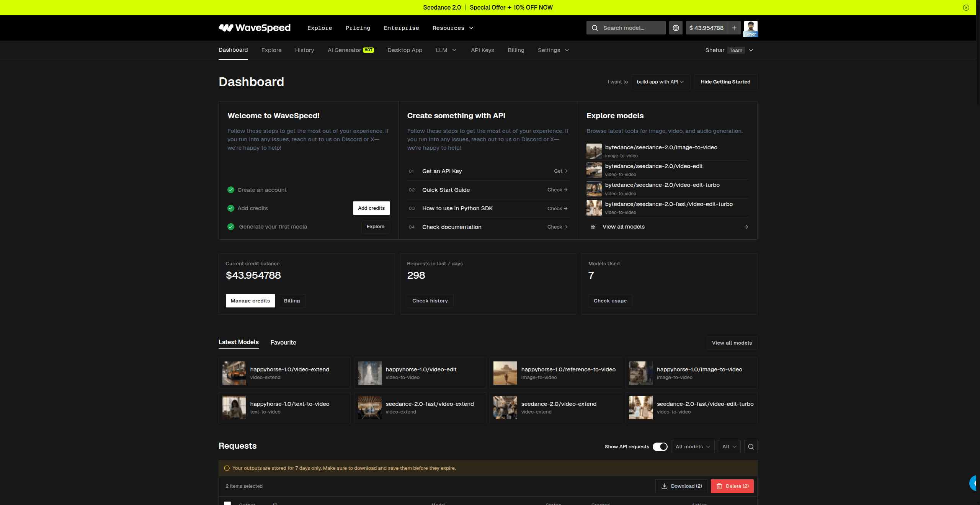Click the arrow at right of View all models row
Image resolution: width=980 pixels, height=505 pixels.
click(746, 227)
